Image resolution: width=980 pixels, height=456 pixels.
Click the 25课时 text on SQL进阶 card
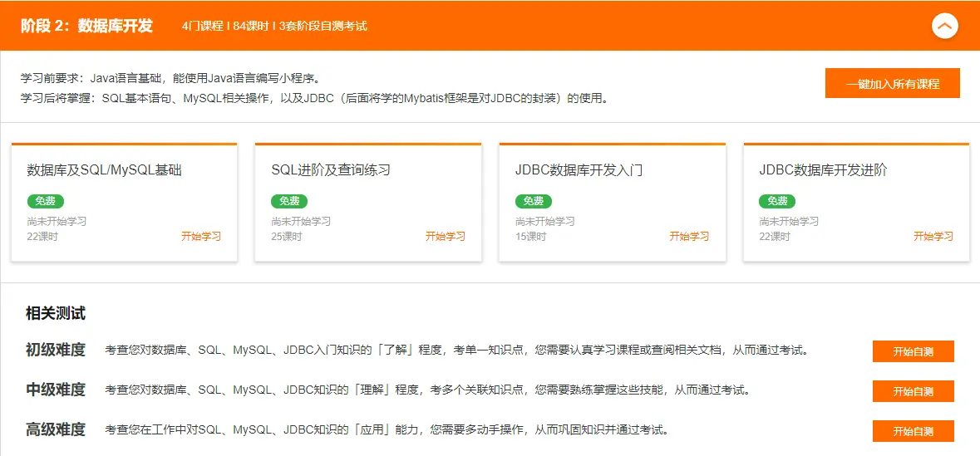click(x=286, y=237)
